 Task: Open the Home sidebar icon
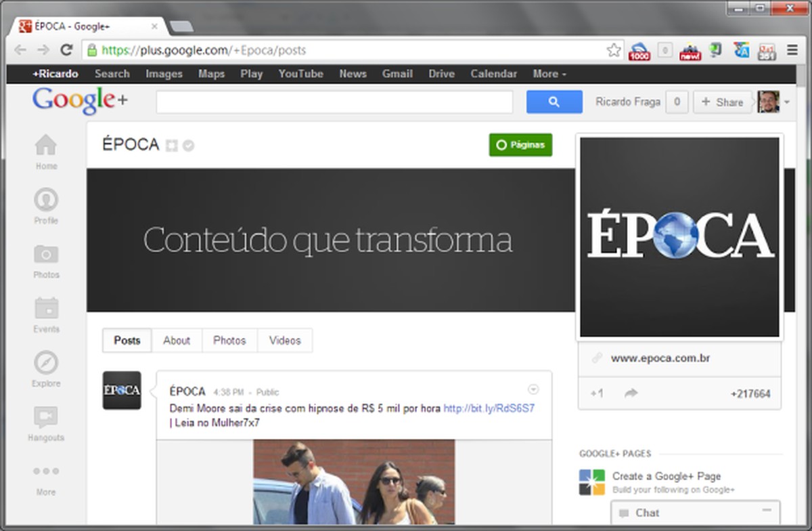click(x=46, y=152)
